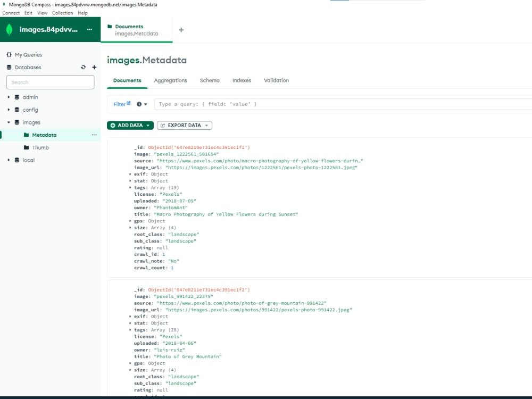Click the "pexels_991422_22379" image value
Image resolution: width=532 pixels, height=399 pixels.
[184, 296]
